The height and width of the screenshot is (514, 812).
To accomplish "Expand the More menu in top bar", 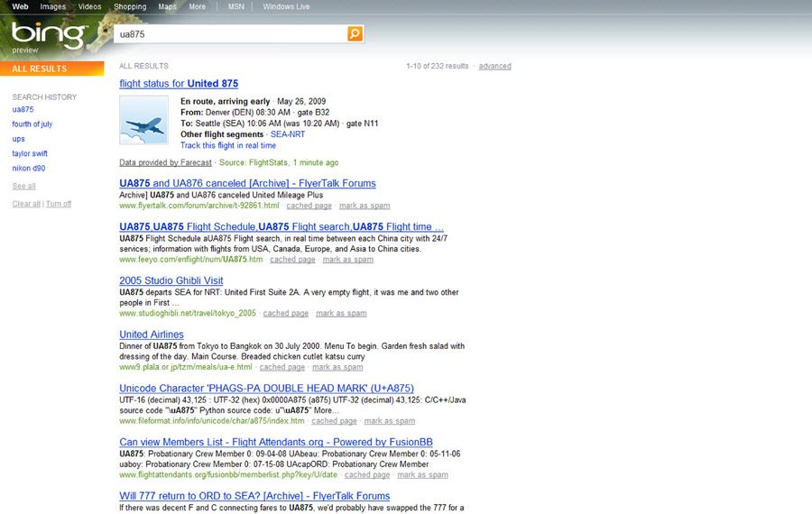I will pos(197,6).
